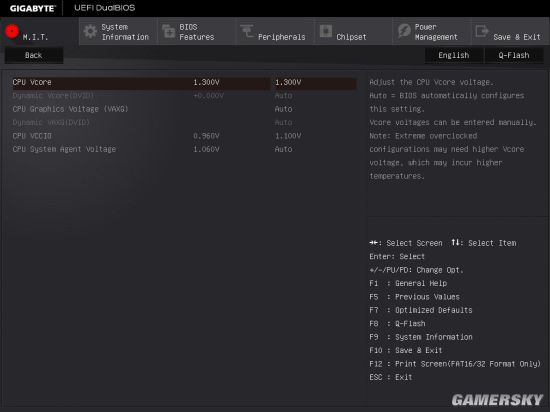Select CPU System Agent Voltage row

(x=64, y=149)
